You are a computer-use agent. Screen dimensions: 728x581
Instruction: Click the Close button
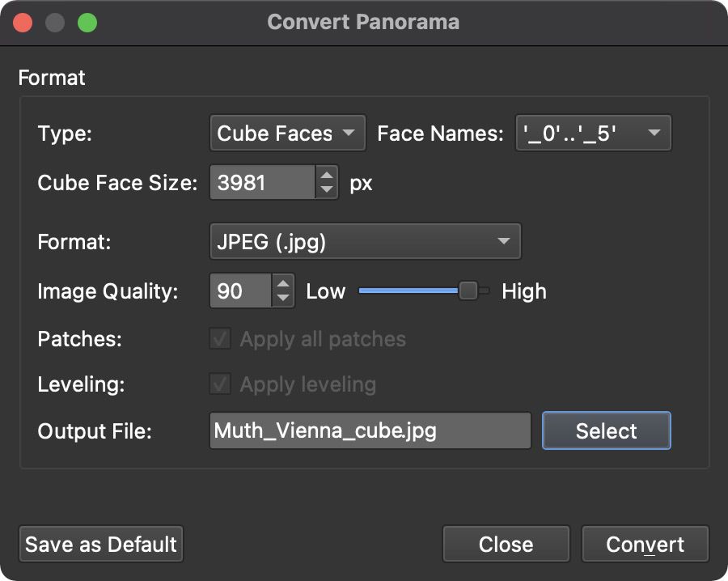click(506, 544)
